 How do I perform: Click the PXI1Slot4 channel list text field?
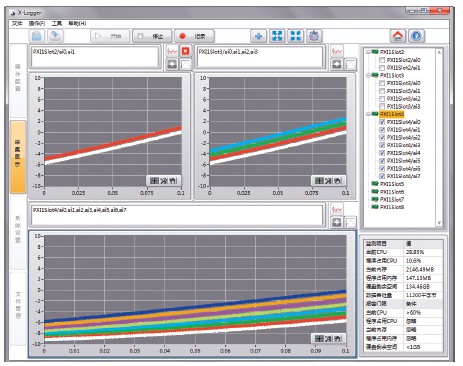(177, 215)
